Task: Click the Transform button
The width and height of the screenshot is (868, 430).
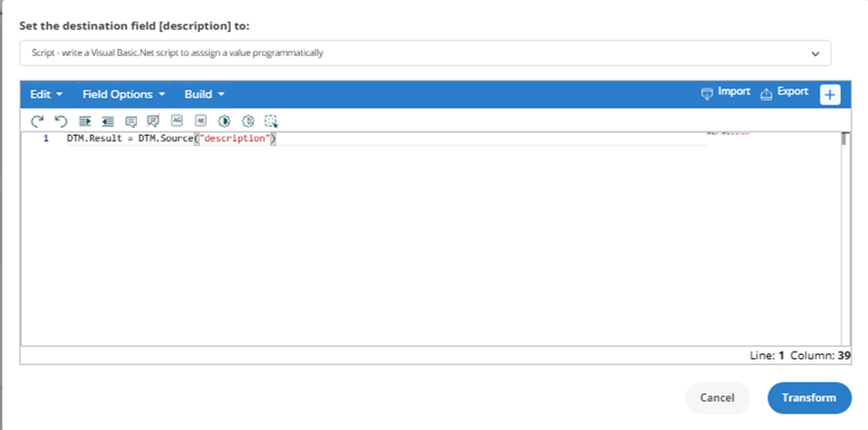Action: 810,398
